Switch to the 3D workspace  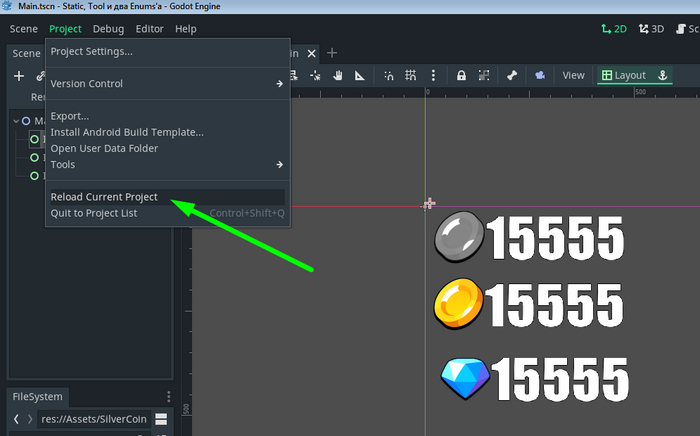[x=651, y=29]
